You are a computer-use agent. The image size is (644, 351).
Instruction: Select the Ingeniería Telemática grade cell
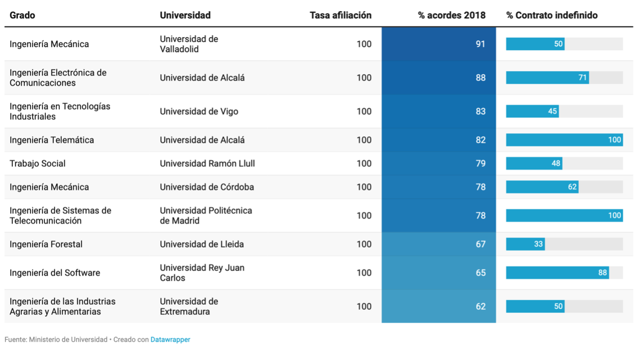pos(52,140)
